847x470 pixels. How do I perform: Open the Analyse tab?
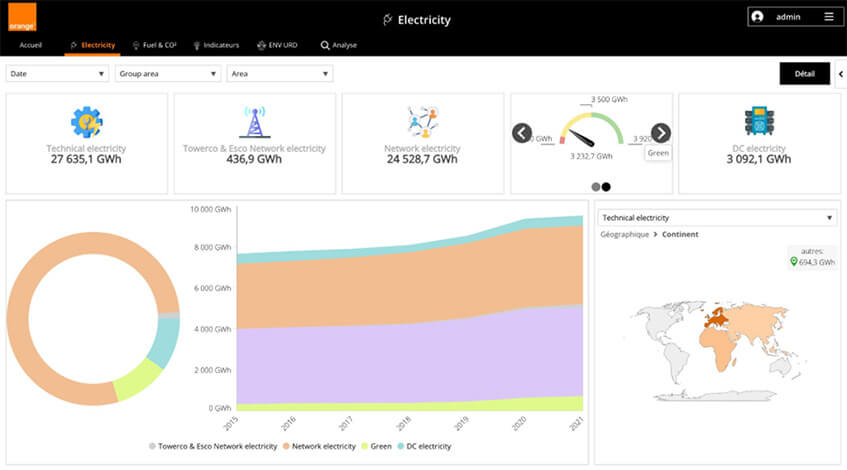[338, 45]
